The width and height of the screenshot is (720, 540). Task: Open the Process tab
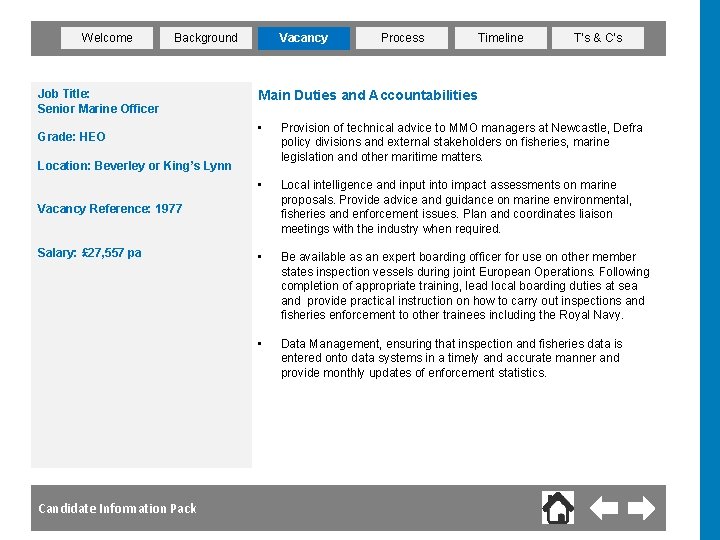pyautogui.click(x=402, y=38)
